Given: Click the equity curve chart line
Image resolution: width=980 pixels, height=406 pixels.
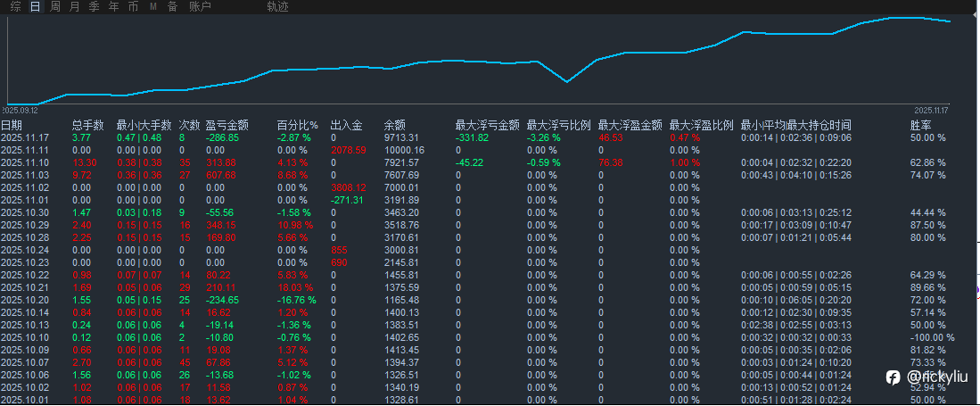Looking at the screenshot, I should (x=477, y=61).
